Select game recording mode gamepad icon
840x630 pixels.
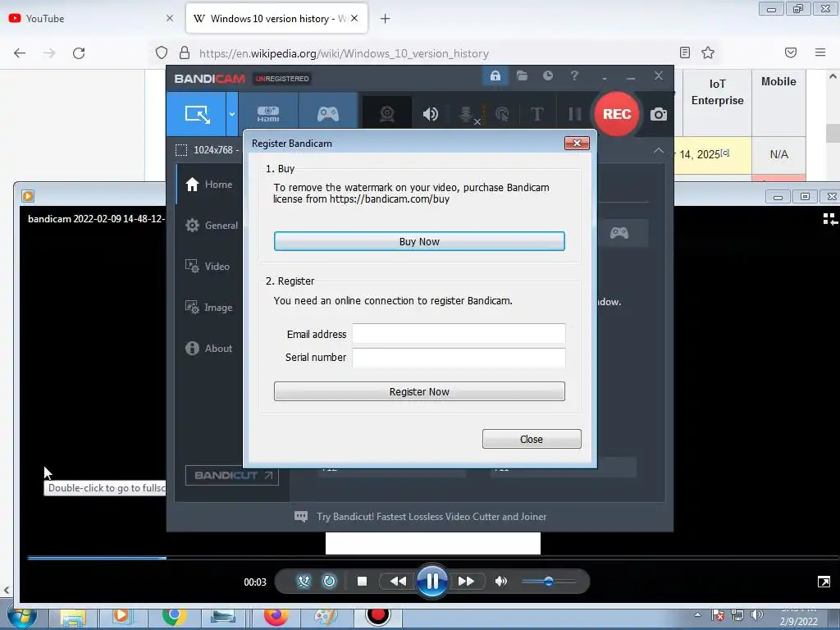(328, 114)
